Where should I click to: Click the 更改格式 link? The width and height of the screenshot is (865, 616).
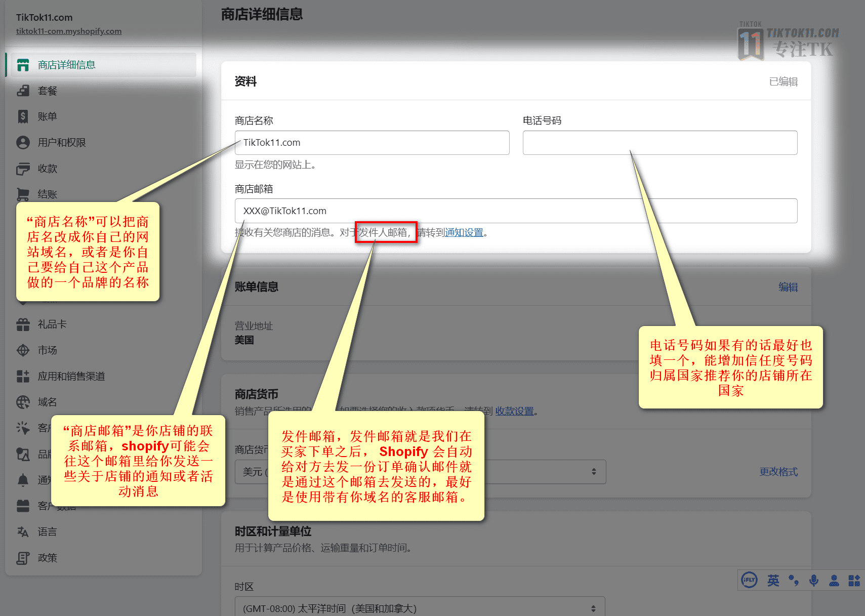pos(778,472)
